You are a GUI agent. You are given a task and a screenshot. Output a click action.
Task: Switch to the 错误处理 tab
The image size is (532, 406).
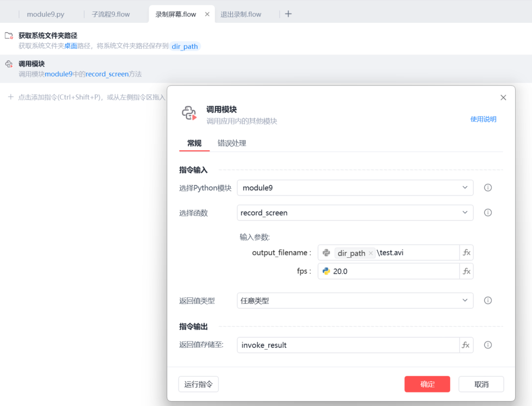(232, 143)
